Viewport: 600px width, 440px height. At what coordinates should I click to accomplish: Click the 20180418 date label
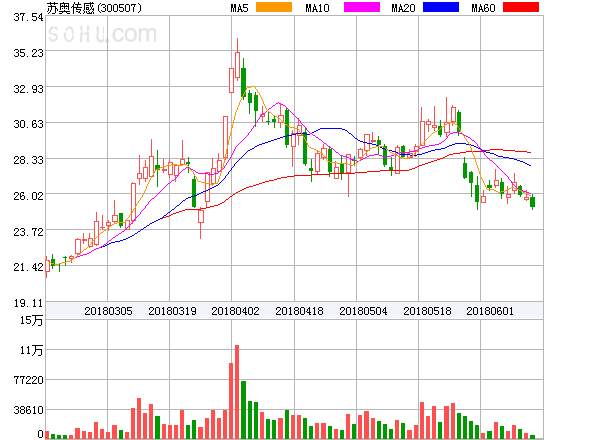coord(299,311)
